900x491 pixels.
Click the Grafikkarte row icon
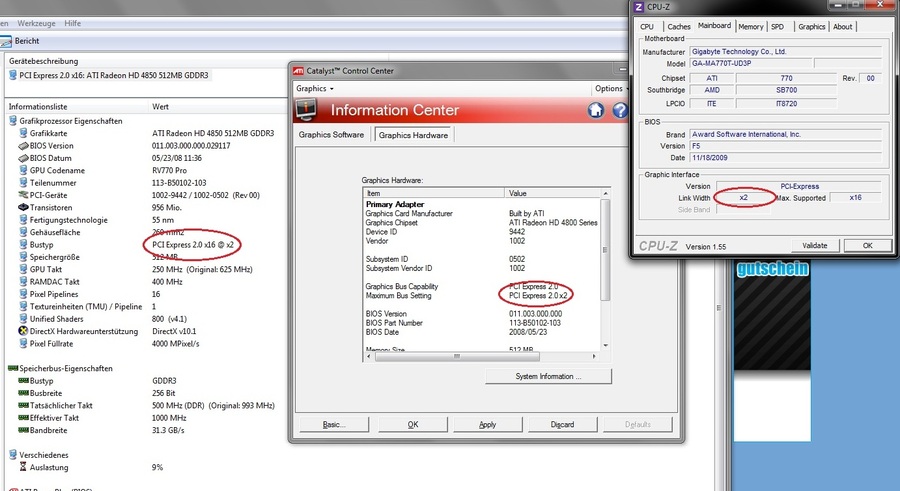click(23, 133)
